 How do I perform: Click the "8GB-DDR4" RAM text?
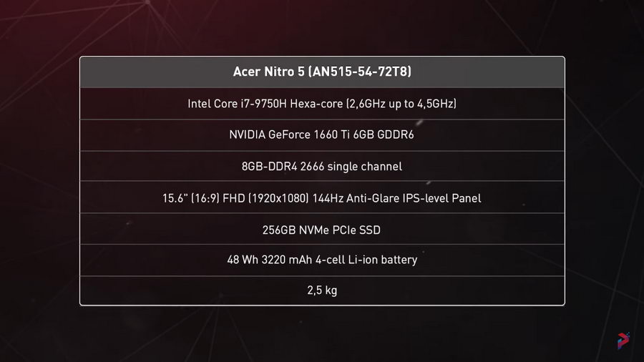pos(269,167)
